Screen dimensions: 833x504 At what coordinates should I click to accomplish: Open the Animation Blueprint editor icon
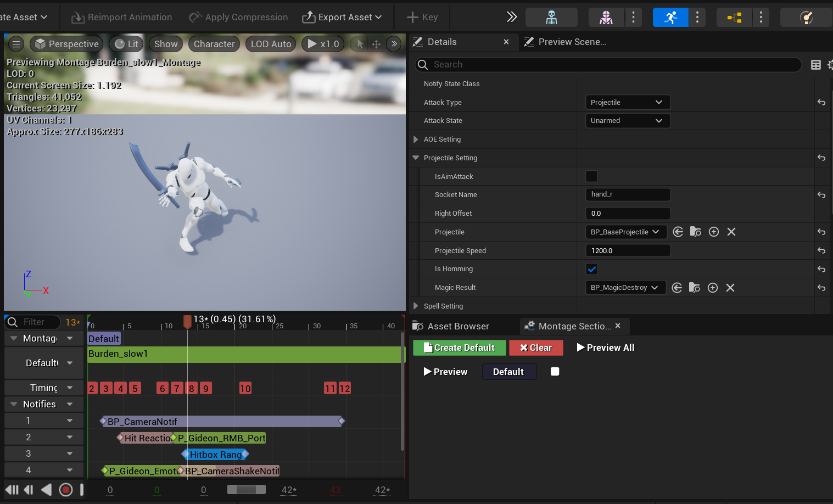click(734, 17)
